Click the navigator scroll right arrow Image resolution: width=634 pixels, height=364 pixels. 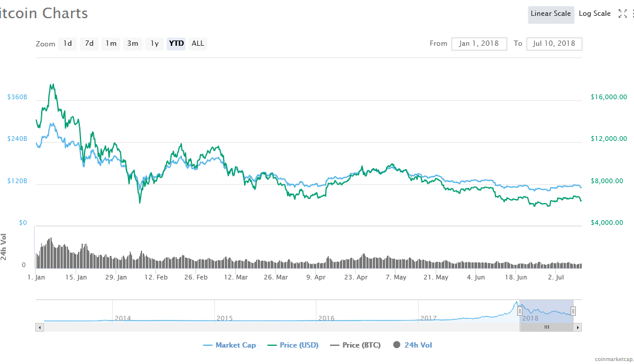tap(578, 327)
